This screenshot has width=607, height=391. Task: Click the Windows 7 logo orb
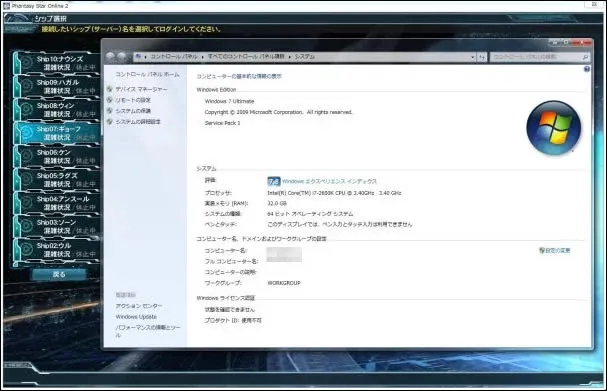554,128
